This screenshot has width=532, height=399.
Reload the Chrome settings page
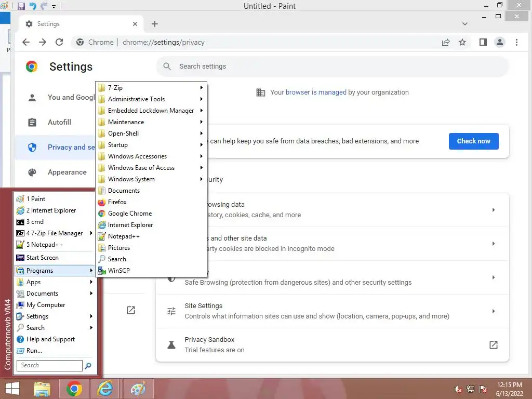(59, 42)
